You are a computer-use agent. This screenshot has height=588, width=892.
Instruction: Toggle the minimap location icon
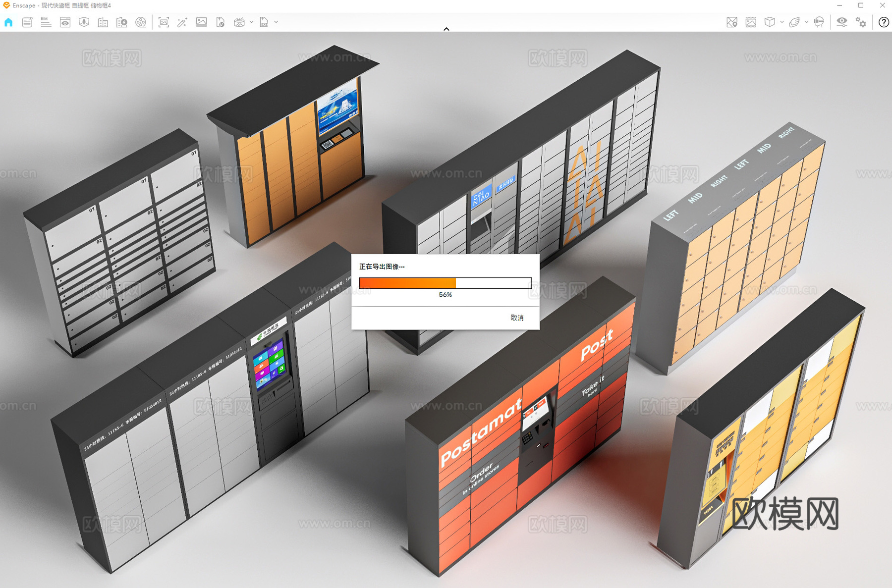point(732,22)
